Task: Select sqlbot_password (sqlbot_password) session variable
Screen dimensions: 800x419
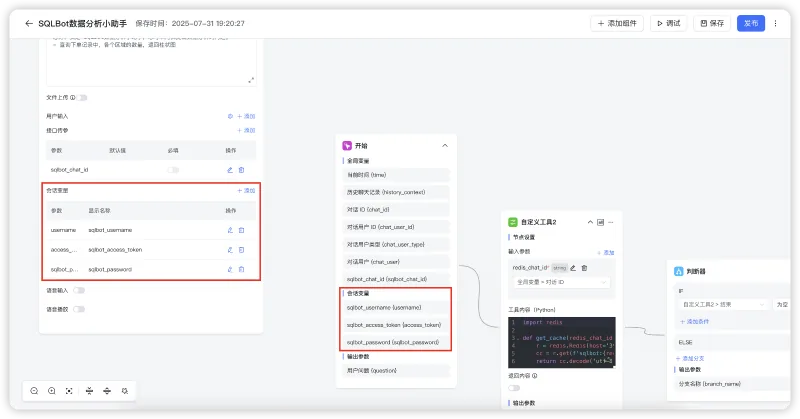Action: pyautogui.click(x=396, y=342)
